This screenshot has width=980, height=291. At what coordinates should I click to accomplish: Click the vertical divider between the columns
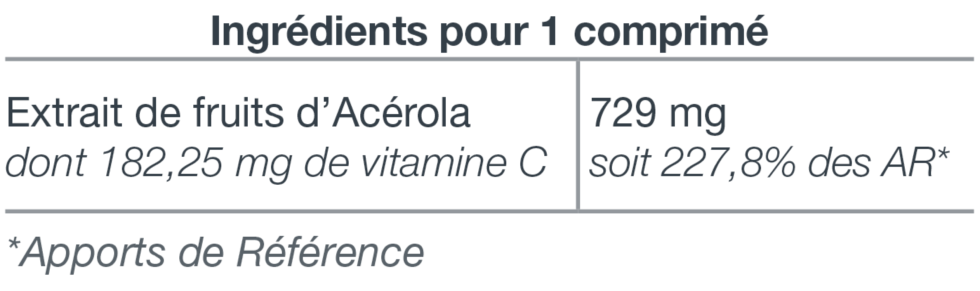(x=578, y=135)
